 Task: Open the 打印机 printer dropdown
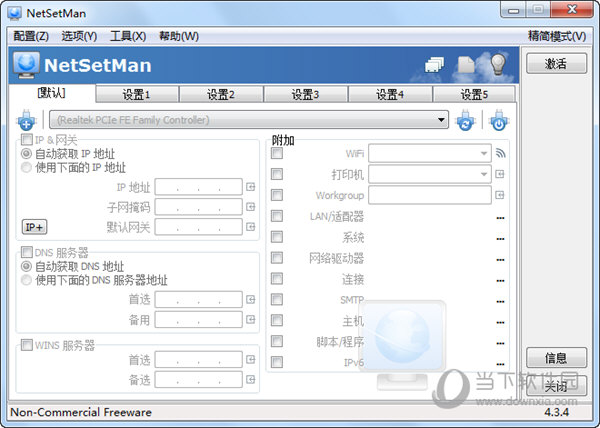[x=430, y=174]
